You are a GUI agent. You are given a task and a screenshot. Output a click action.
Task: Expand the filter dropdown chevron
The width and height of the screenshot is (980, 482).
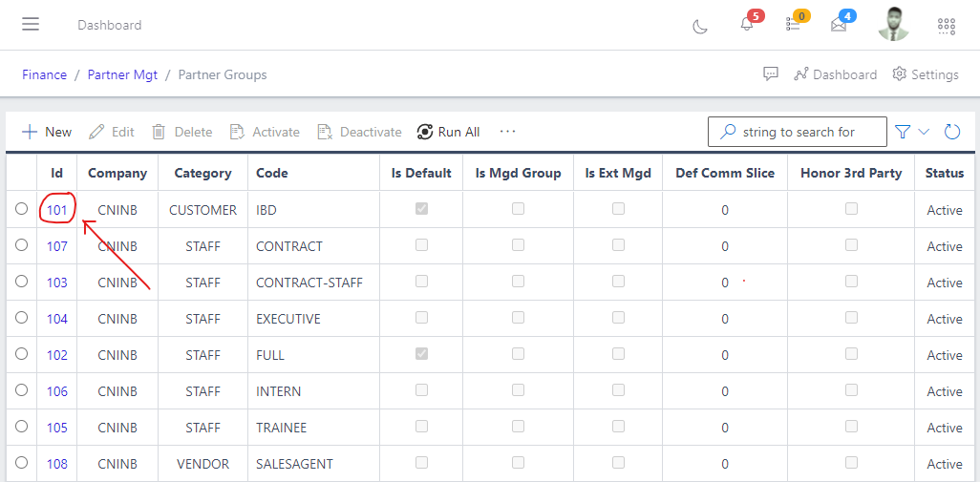[924, 132]
